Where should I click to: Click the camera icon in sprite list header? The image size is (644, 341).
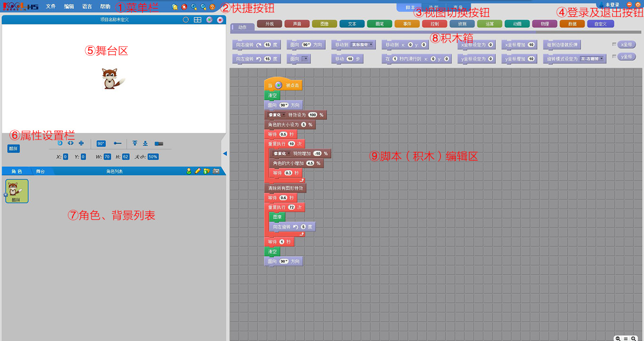click(216, 171)
